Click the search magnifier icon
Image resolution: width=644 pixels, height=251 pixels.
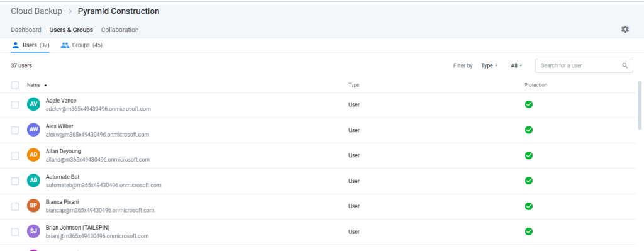pyautogui.click(x=625, y=65)
